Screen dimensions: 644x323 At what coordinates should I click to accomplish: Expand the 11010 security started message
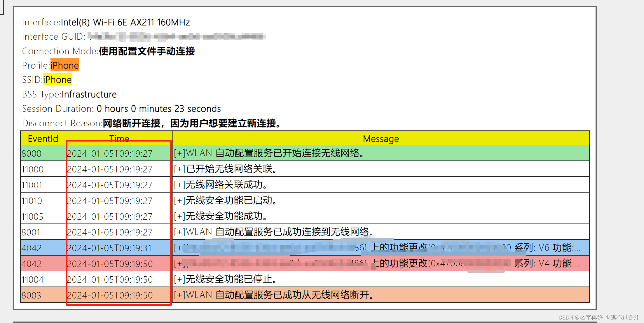179,200
